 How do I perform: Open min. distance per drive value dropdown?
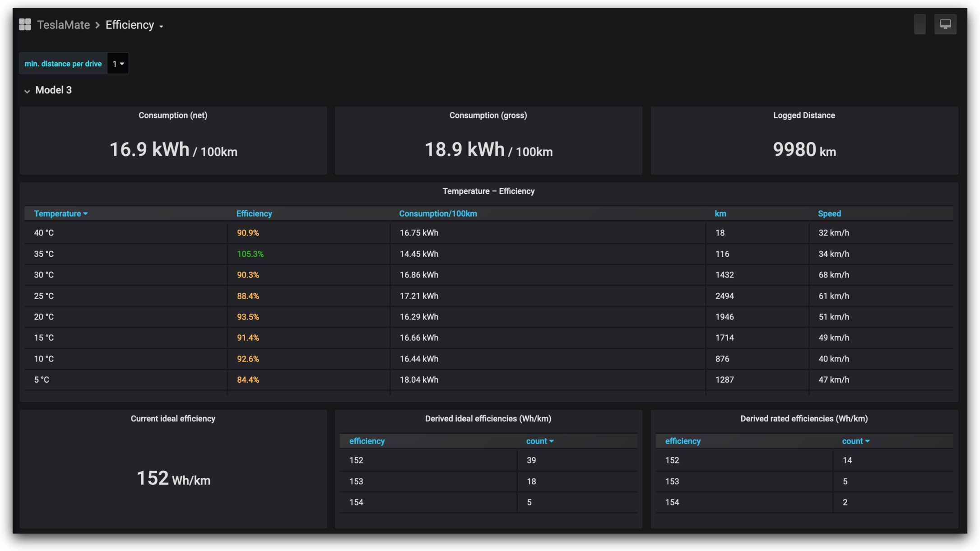point(118,64)
